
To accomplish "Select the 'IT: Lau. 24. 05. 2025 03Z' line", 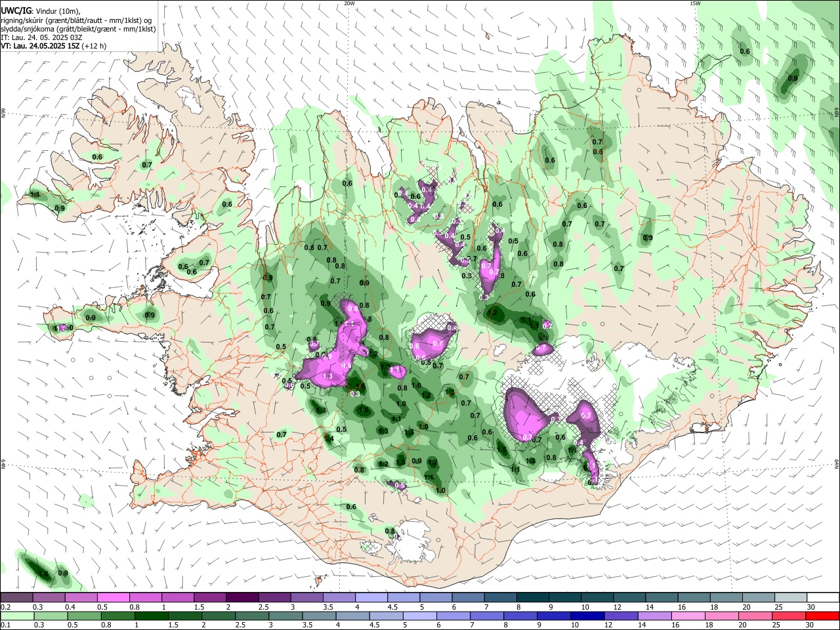I will click(x=41, y=37).
